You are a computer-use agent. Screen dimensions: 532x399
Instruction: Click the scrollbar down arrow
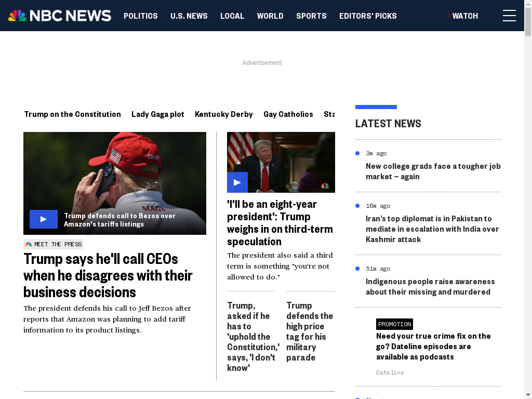(528, 395)
